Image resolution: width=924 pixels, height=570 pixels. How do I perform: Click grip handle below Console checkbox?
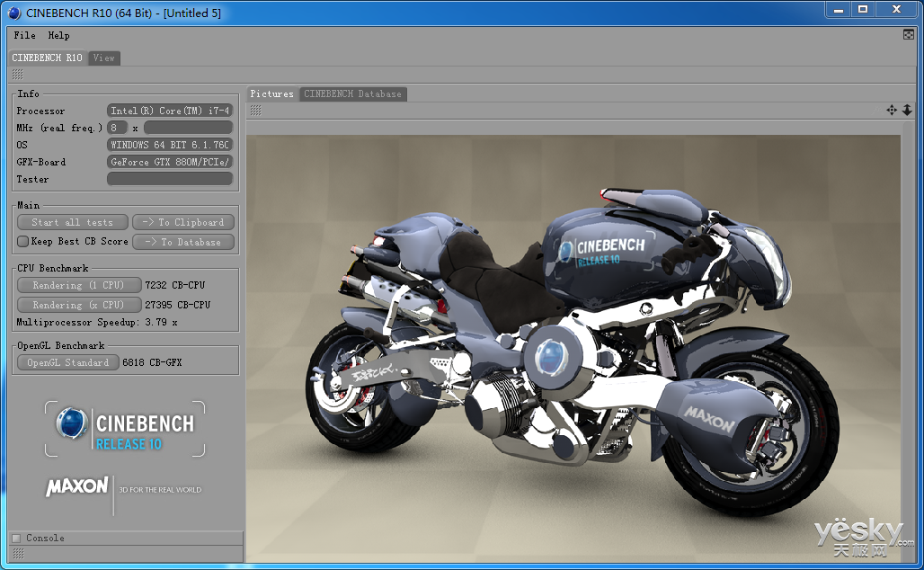(x=18, y=554)
